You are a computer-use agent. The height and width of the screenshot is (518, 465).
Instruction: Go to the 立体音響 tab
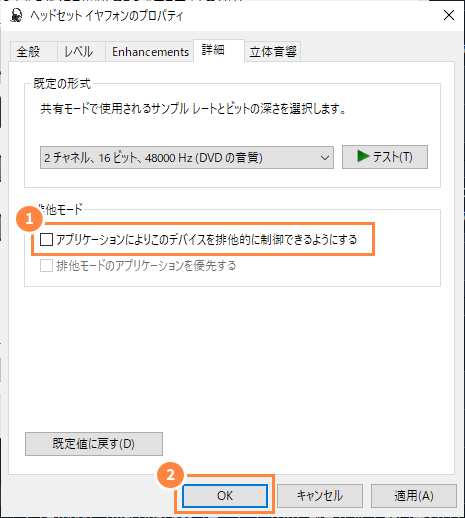[x=273, y=52]
